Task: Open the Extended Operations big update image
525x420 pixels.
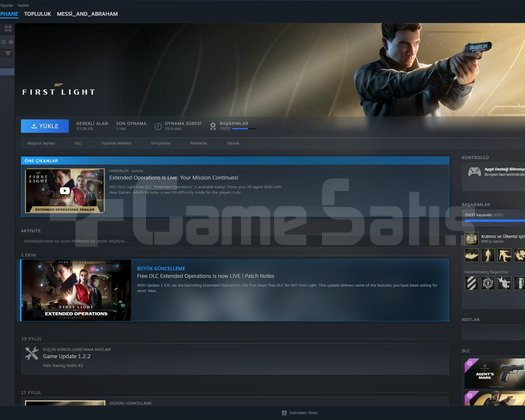Action: [x=76, y=290]
